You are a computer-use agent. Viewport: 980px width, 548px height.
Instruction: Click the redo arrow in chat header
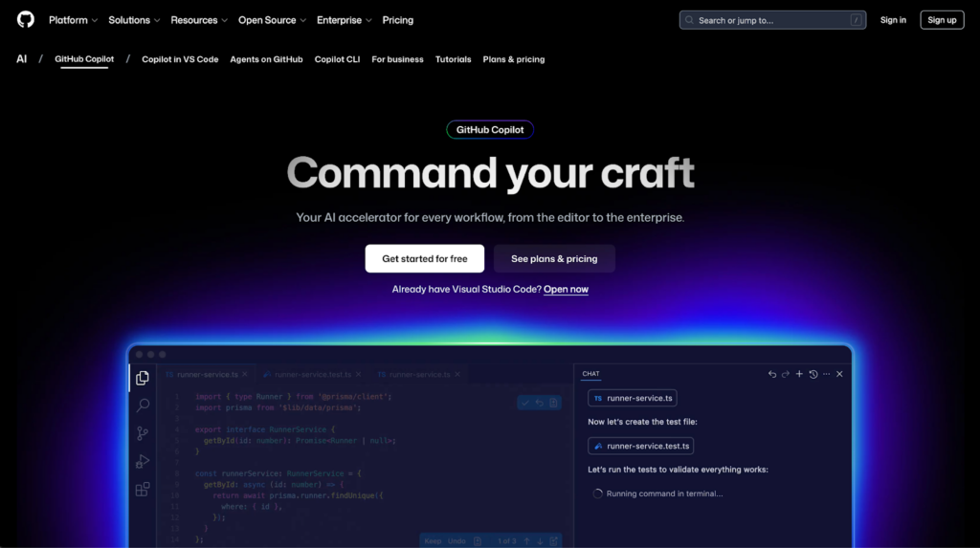tap(786, 374)
